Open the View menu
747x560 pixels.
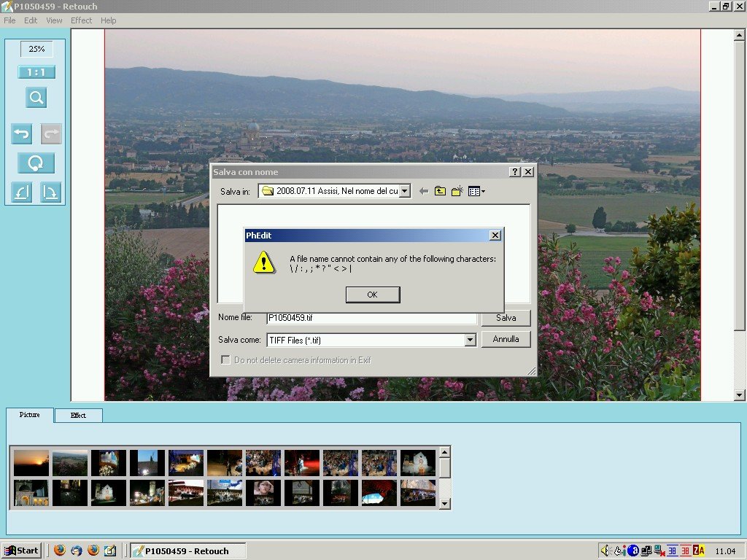click(x=54, y=20)
